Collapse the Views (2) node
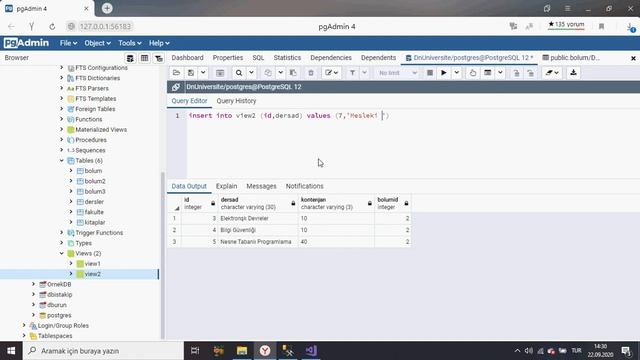The image size is (640, 360). [62, 253]
